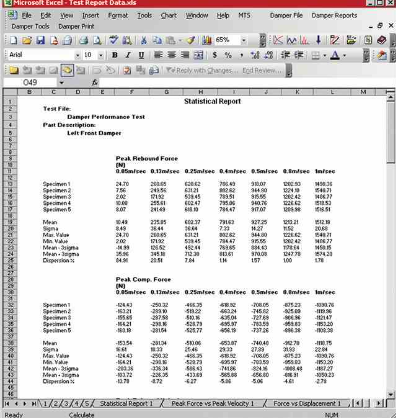Open the 65% zoom dropdown

(244, 40)
